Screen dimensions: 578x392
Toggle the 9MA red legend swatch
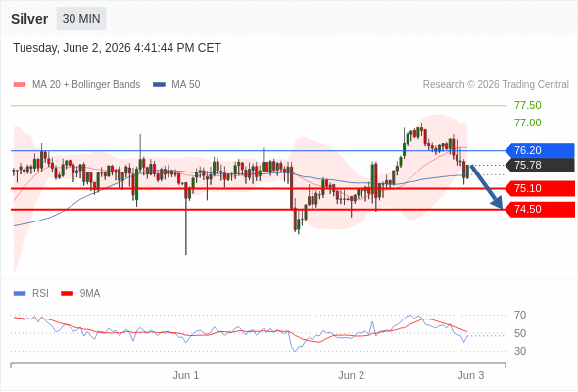[67, 294]
